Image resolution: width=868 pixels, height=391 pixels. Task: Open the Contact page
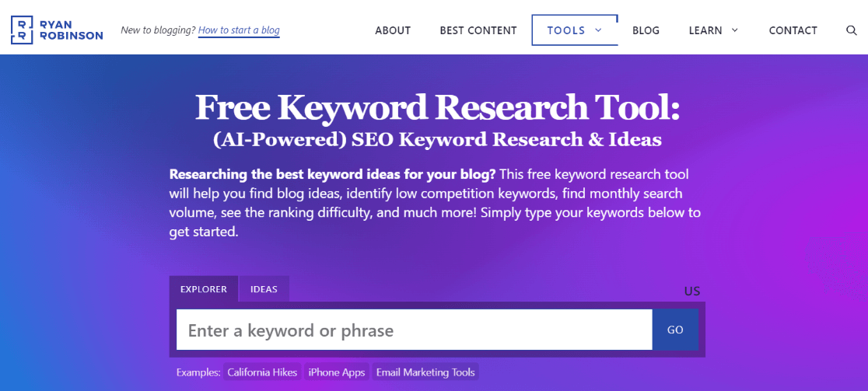[x=793, y=30]
